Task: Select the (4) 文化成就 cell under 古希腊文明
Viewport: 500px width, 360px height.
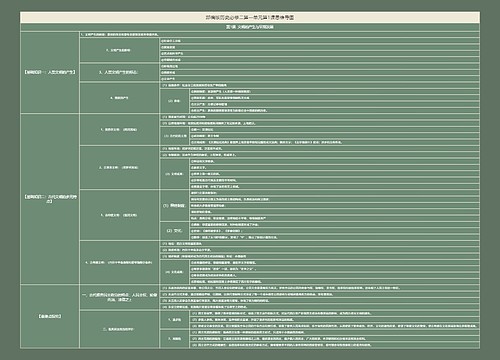Action: pyautogui.click(x=174, y=272)
